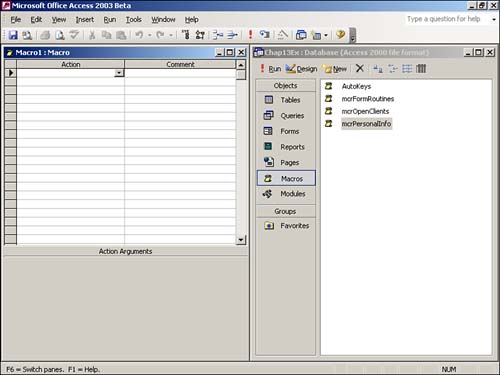Click Design in the Database window toolbar
Viewport: 500px width, 375px height.
click(x=302, y=69)
